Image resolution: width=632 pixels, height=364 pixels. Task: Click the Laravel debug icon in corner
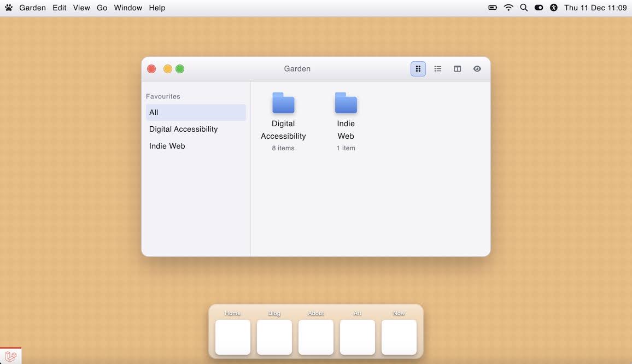click(11, 356)
